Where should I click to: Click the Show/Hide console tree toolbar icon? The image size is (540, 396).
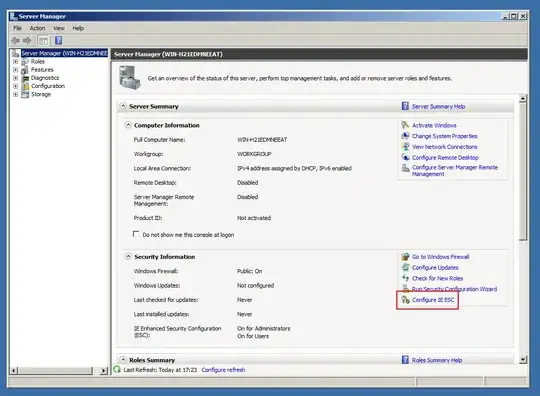(x=43, y=41)
